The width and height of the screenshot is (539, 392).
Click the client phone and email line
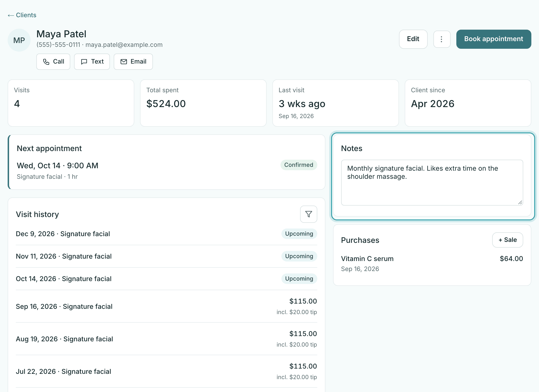tap(99, 45)
